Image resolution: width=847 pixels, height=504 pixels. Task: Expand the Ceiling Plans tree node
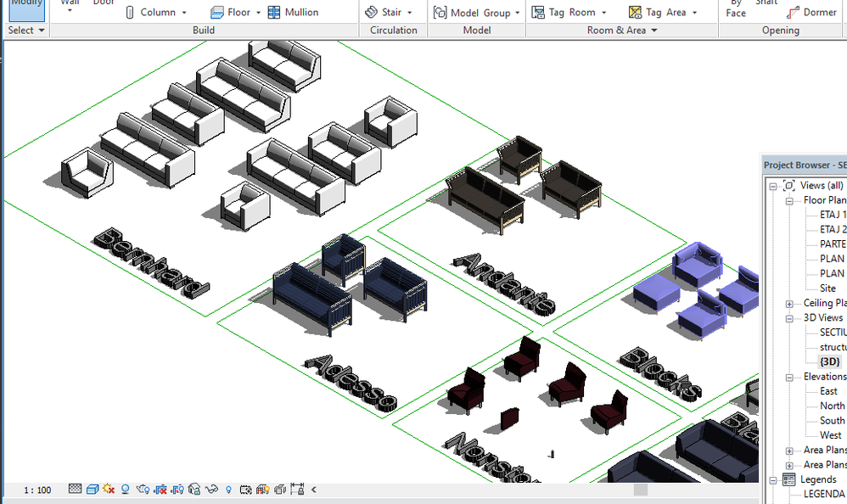coord(789,304)
